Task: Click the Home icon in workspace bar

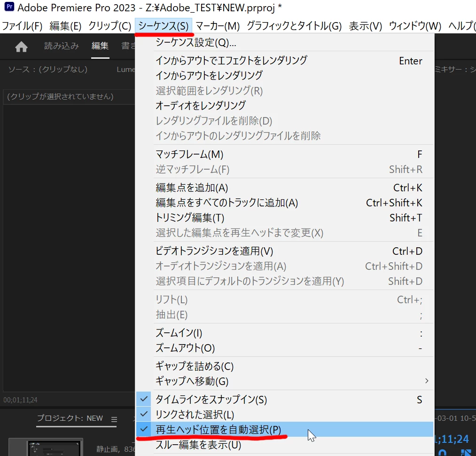Action: [x=21, y=46]
